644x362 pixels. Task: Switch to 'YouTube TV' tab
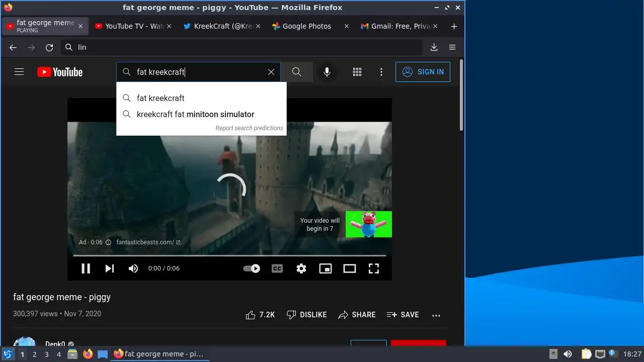[x=133, y=26]
